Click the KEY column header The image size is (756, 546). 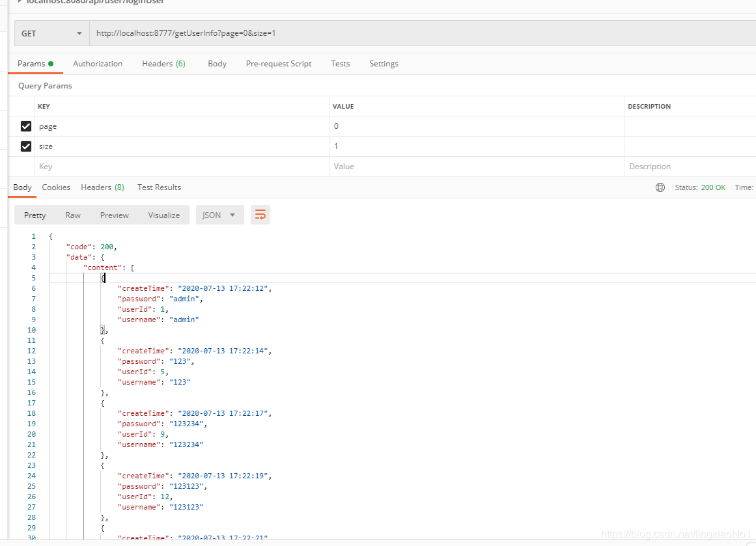coord(44,107)
